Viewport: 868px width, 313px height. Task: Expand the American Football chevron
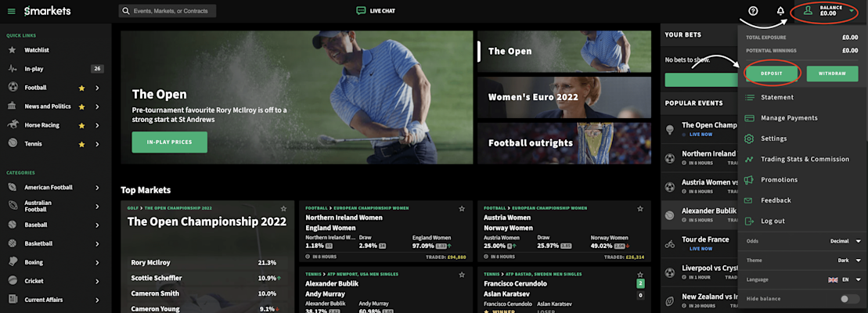point(97,187)
